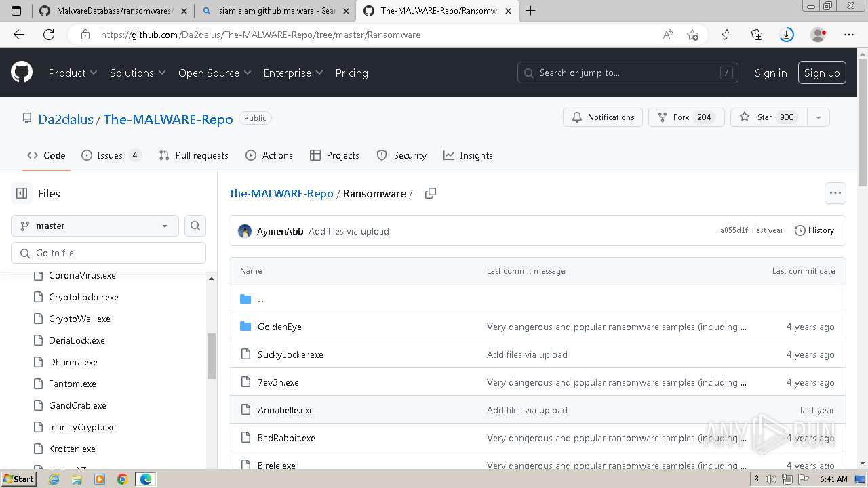Open browser Downloads icon
868x488 pixels.
787,35
